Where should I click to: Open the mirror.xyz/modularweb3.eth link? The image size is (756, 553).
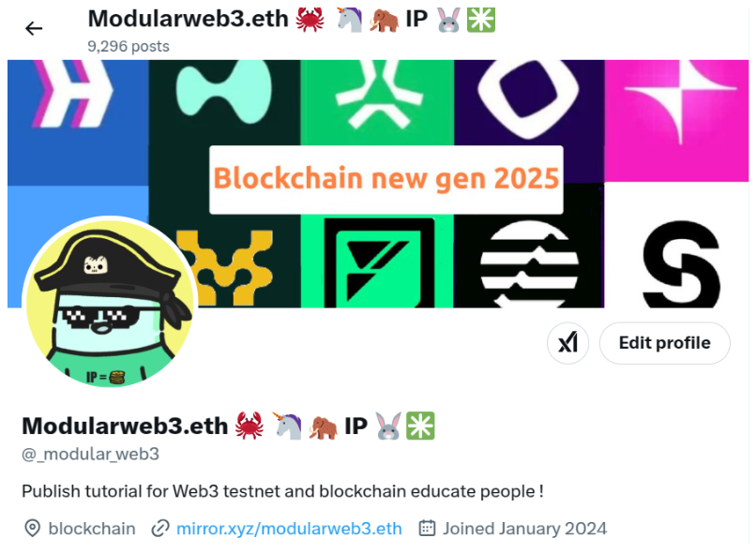289,529
